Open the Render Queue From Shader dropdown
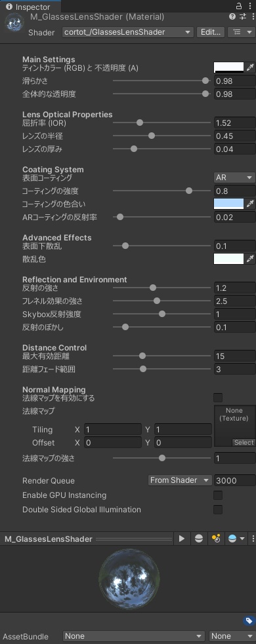 point(180,480)
